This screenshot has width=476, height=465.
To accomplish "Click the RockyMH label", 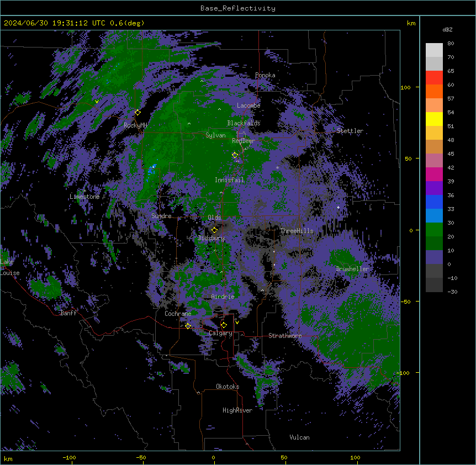I will click(135, 125).
